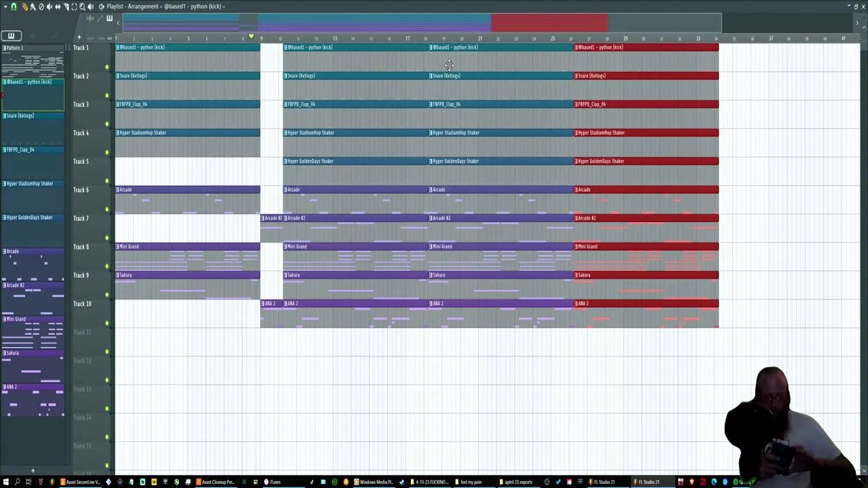Click the speaker icon beside Playlist title
Viewport: 868px width, 488px height.
102,7
